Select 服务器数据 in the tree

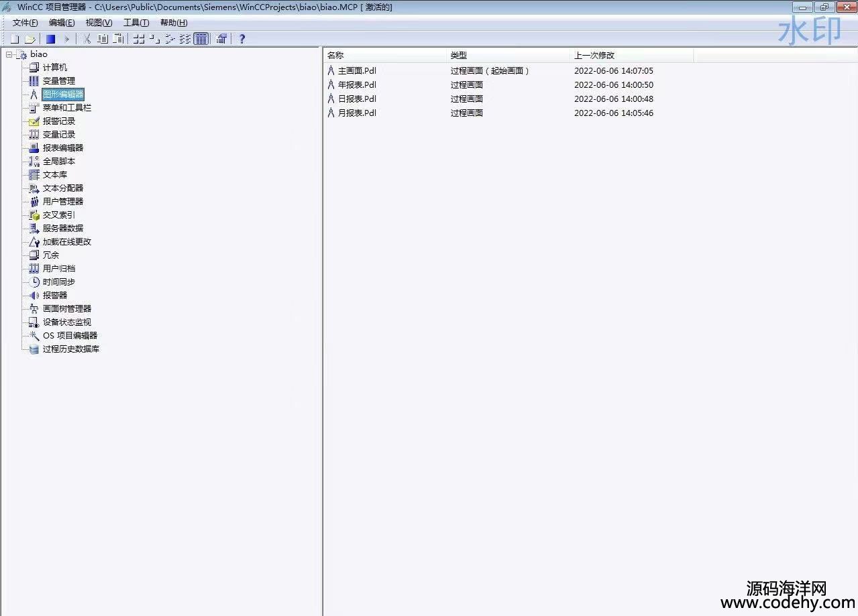[x=63, y=229]
